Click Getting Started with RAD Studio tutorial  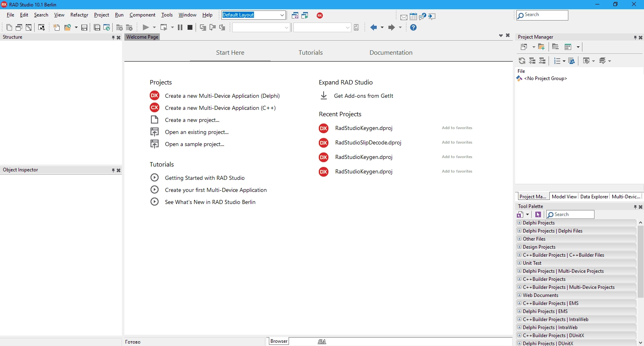(204, 178)
